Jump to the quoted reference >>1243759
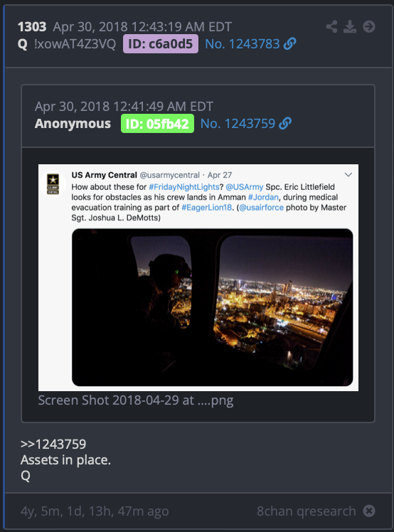This screenshot has height=532, width=394. click(x=53, y=444)
